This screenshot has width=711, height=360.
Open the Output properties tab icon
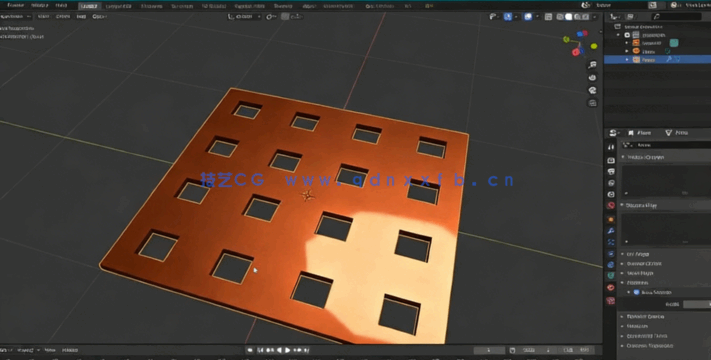click(x=611, y=171)
